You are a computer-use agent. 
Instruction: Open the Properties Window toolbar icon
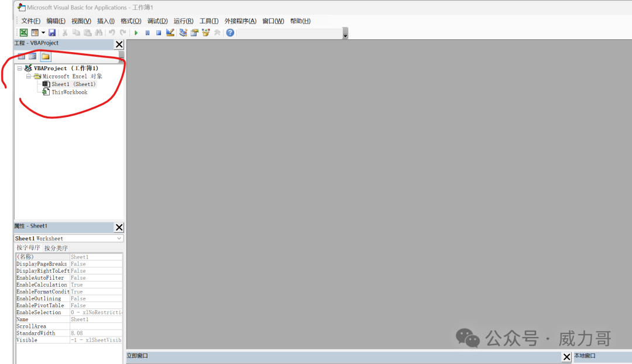[194, 33]
